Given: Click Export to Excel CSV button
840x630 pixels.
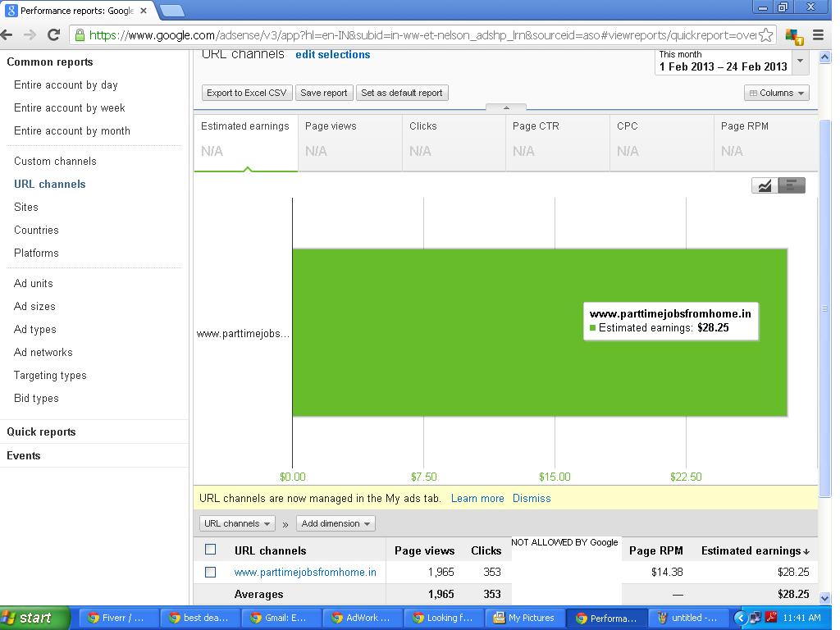Looking at the screenshot, I should pos(247,94).
